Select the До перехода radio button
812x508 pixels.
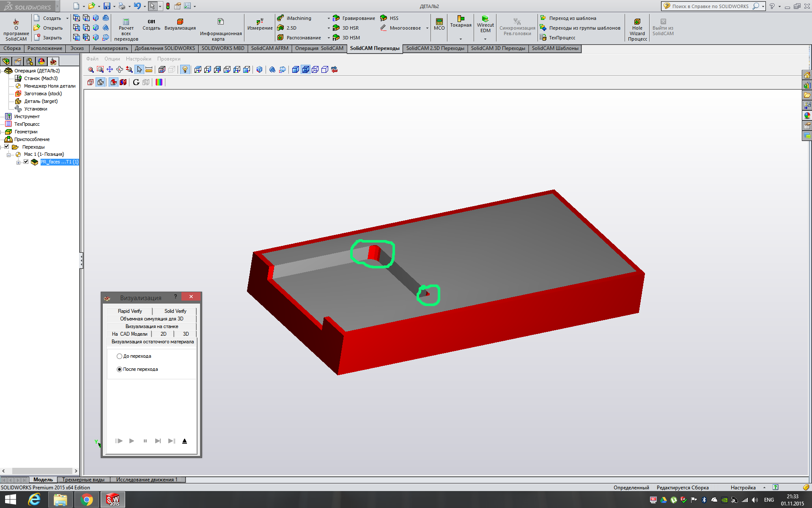click(x=120, y=356)
